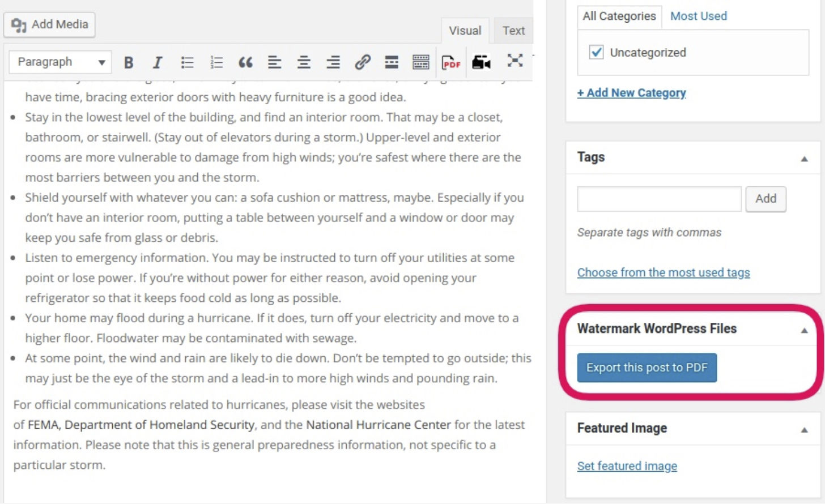Switch to the Text editor tab

coord(513,31)
